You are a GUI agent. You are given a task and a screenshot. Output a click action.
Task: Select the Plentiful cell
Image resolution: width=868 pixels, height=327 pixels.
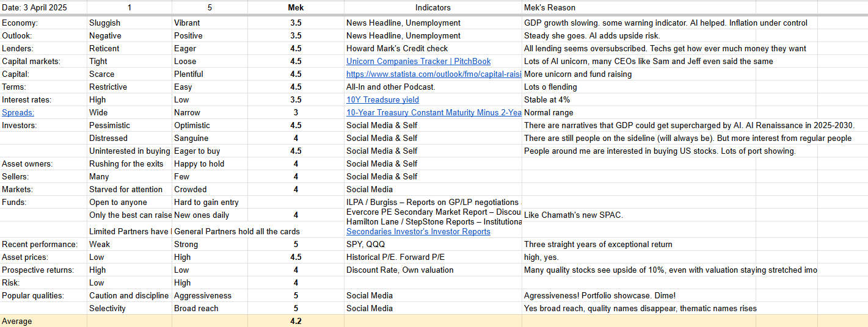pyautogui.click(x=210, y=74)
